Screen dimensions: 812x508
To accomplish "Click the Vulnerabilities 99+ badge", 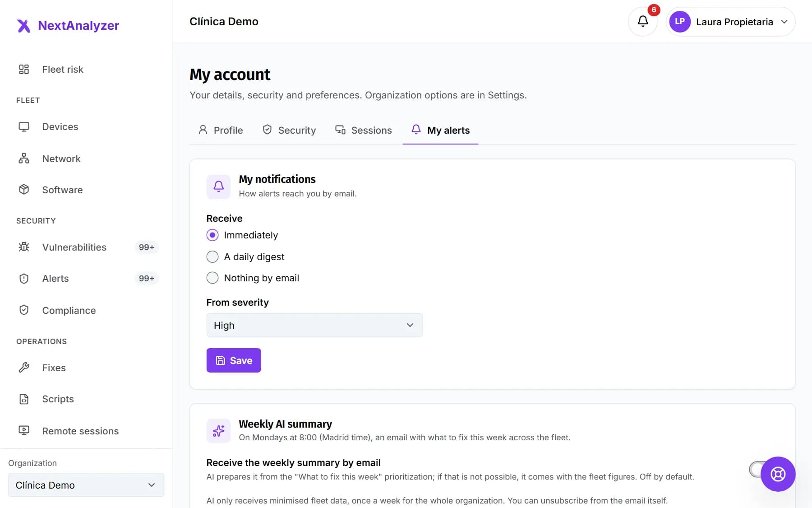I will pyautogui.click(x=147, y=247).
